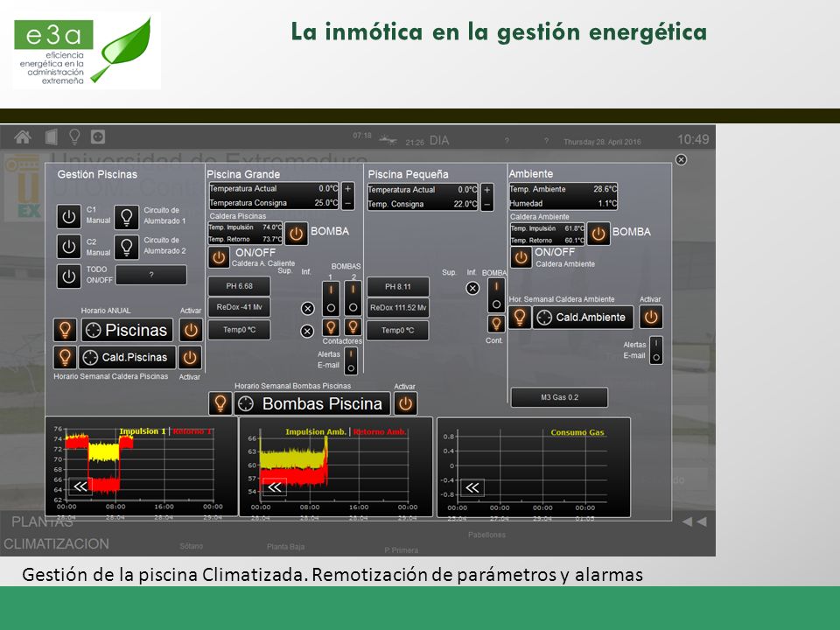
Task: Open the P.Primera floor item
Action: tap(402, 550)
